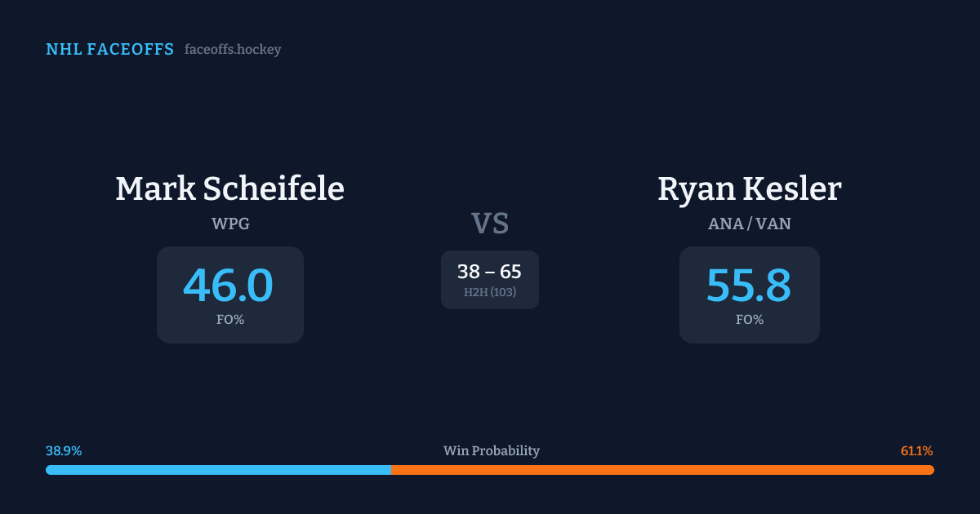Click the VS text between players
The height and width of the screenshot is (514, 980).
click(490, 224)
